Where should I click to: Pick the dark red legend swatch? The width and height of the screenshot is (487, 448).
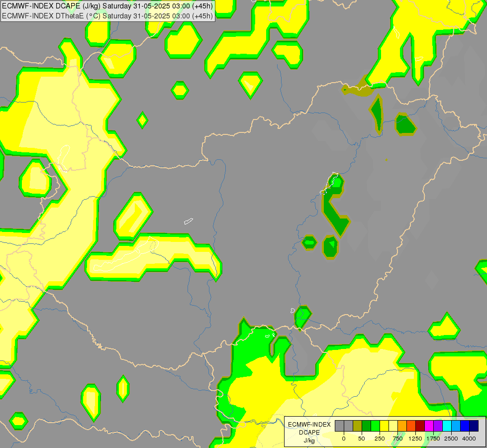pyautogui.click(x=420, y=426)
